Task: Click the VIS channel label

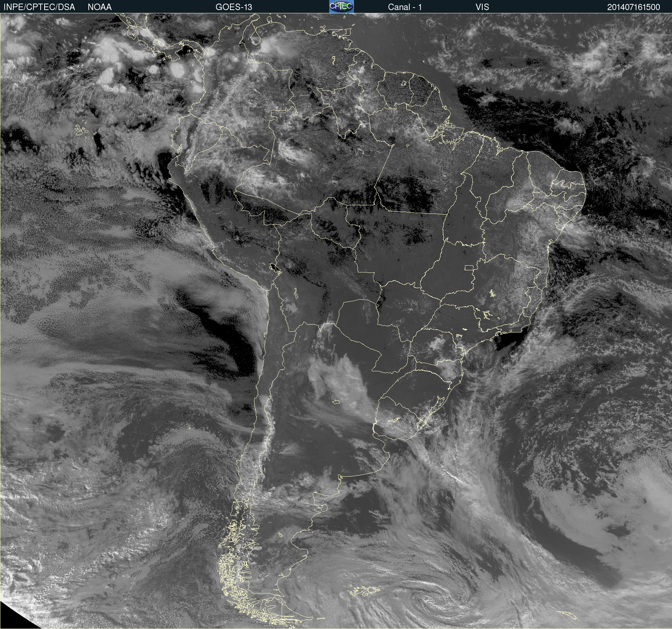Action: tap(482, 7)
